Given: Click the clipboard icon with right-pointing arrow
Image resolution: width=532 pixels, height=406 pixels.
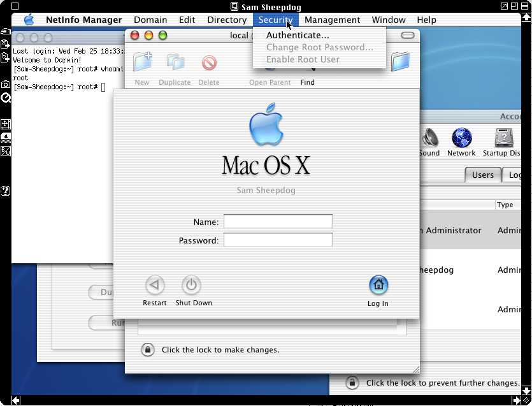Looking at the screenshot, I should point(6,44).
